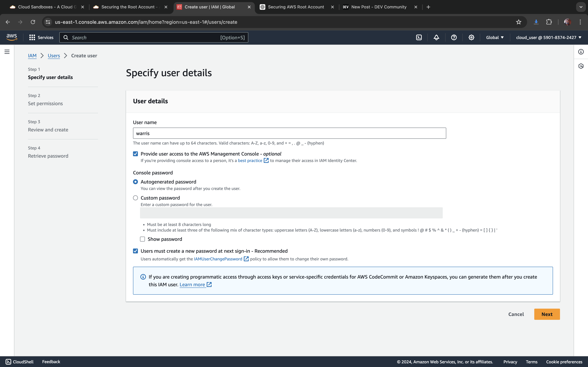588x367 pixels.
Task: Open the Services grid menu
Action: 41,37
